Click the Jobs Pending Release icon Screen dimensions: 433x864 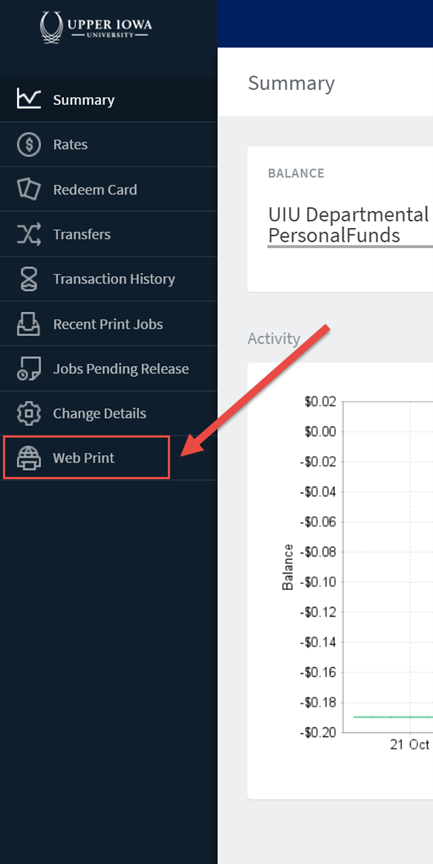point(29,369)
